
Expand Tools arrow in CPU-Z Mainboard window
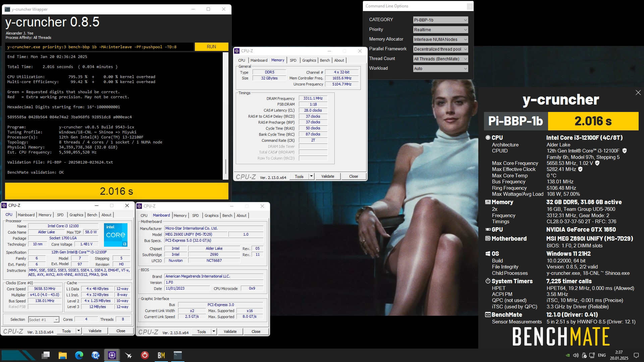(214, 331)
